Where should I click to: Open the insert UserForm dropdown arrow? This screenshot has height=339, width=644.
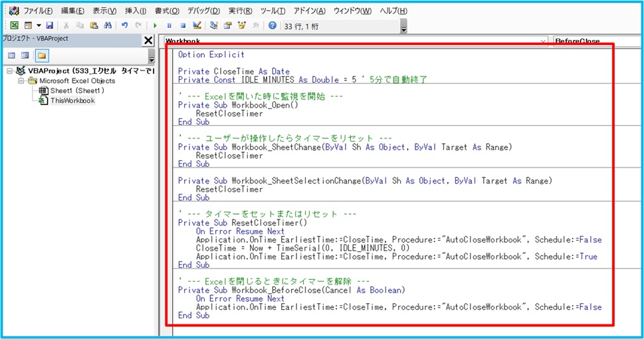pyautogui.click(x=39, y=25)
